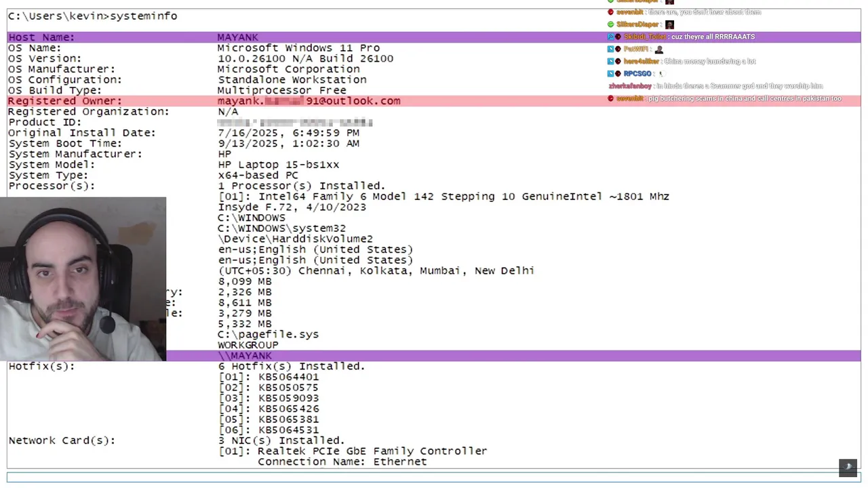Click the 'Host Name:' label
This screenshot has width=868, height=488.
coord(41,37)
